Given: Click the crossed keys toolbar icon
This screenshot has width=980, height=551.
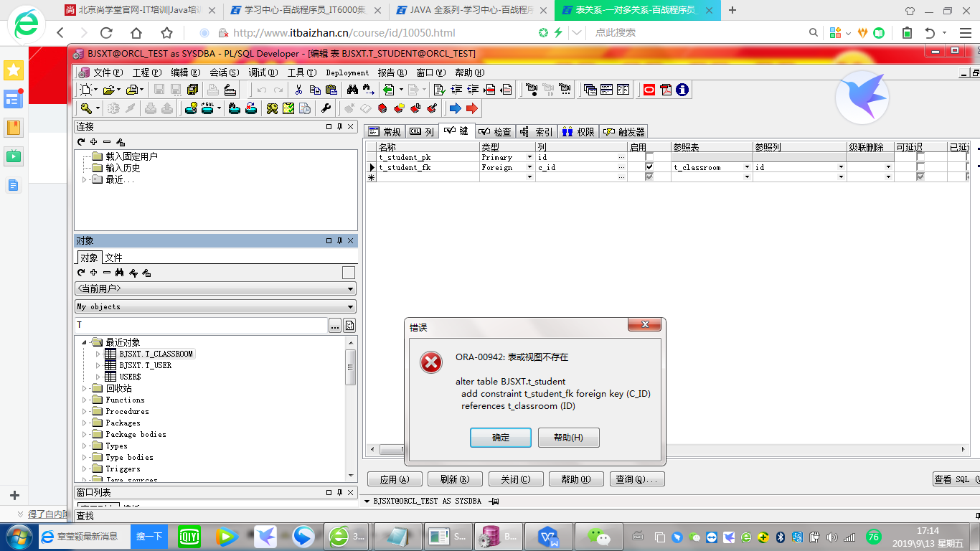Looking at the screenshot, I should 272,108.
